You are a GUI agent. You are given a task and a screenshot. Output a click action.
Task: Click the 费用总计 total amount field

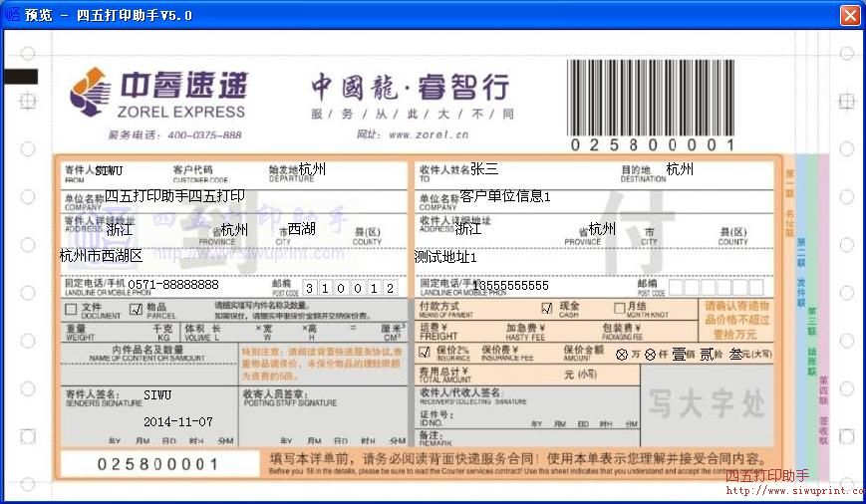[527, 375]
